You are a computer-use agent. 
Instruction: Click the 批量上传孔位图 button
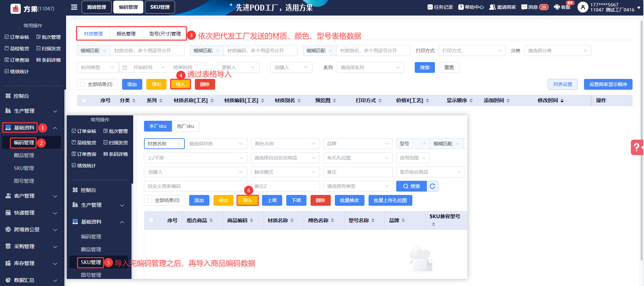(x=390, y=200)
